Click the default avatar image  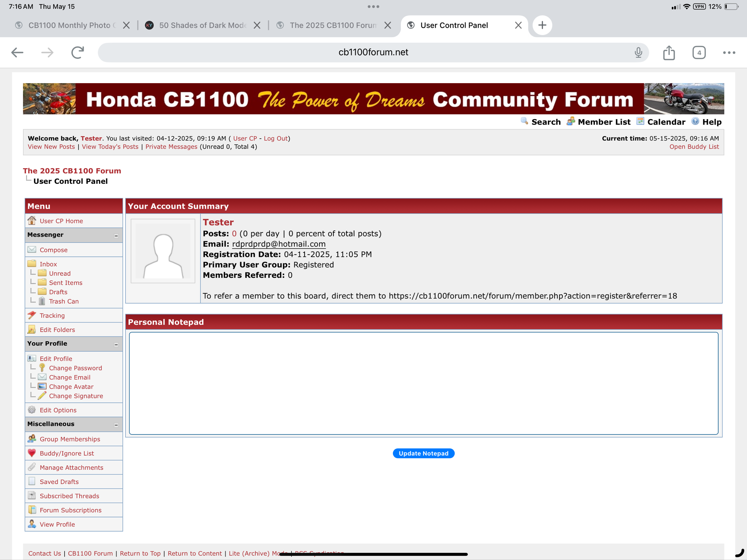tap(163, 251)
